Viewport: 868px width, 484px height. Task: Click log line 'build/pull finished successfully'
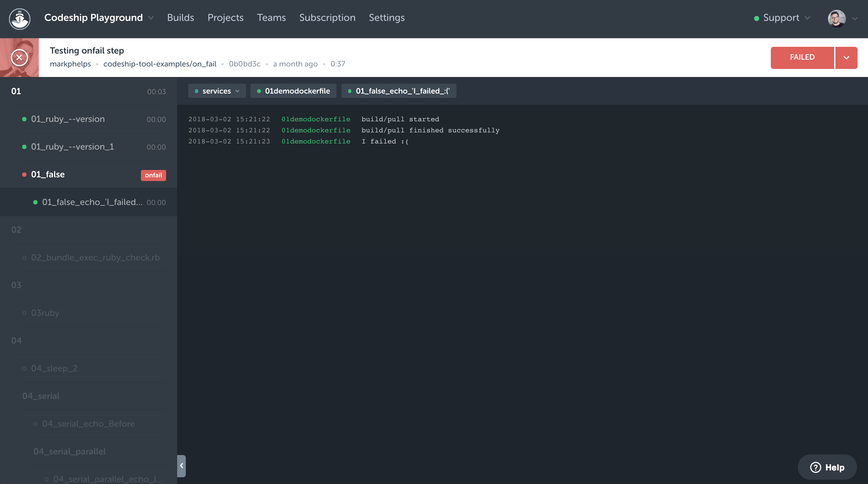click(x=430, y=130)
